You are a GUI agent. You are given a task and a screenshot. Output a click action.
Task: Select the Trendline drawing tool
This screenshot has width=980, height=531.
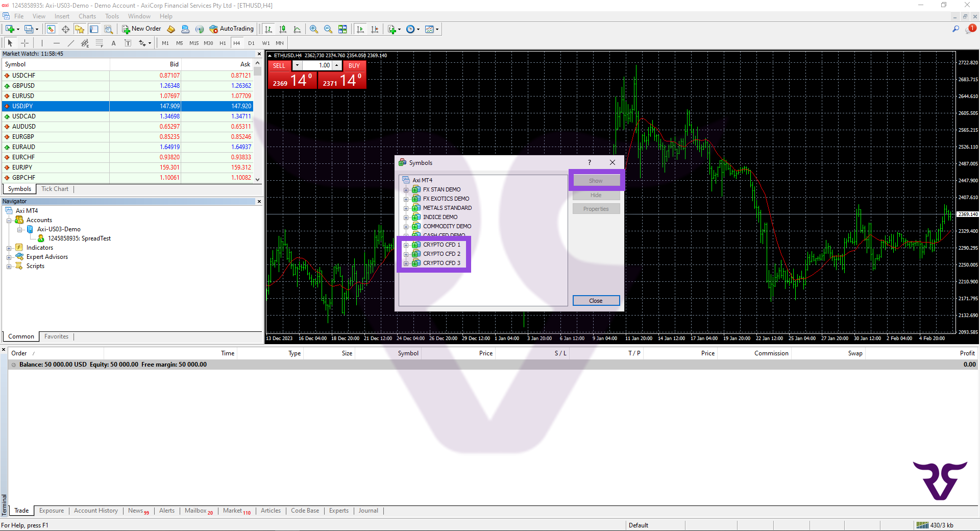tap(71, 43)
